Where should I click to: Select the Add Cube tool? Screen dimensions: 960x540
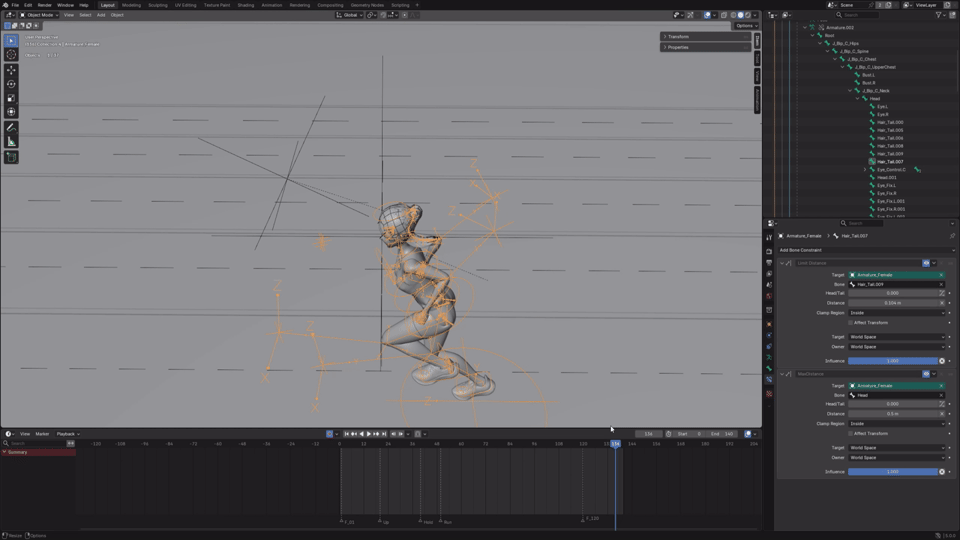11,157
